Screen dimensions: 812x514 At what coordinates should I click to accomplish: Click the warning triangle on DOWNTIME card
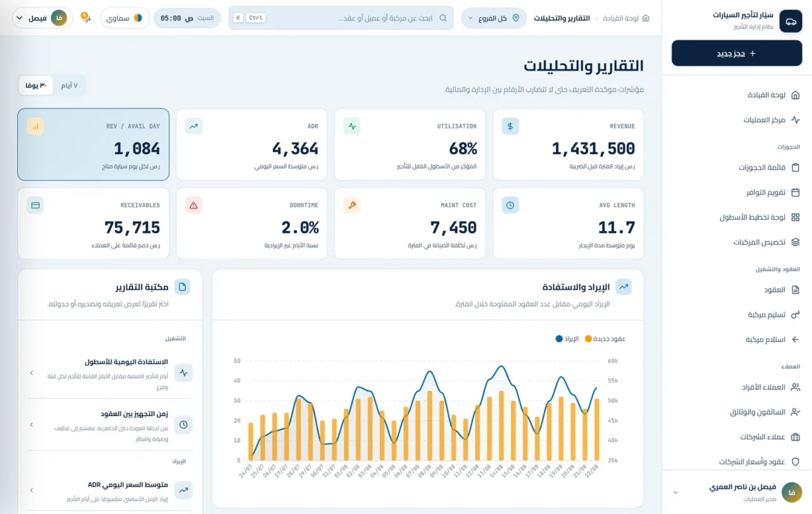point(194,205)
